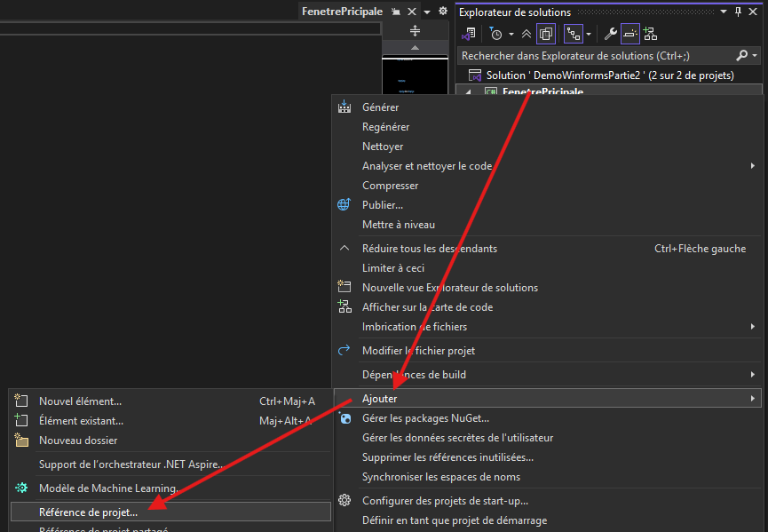This screenshot has width=768, height=532.
Task: Click the split editor icon above scrollbar
Action: 415,29
